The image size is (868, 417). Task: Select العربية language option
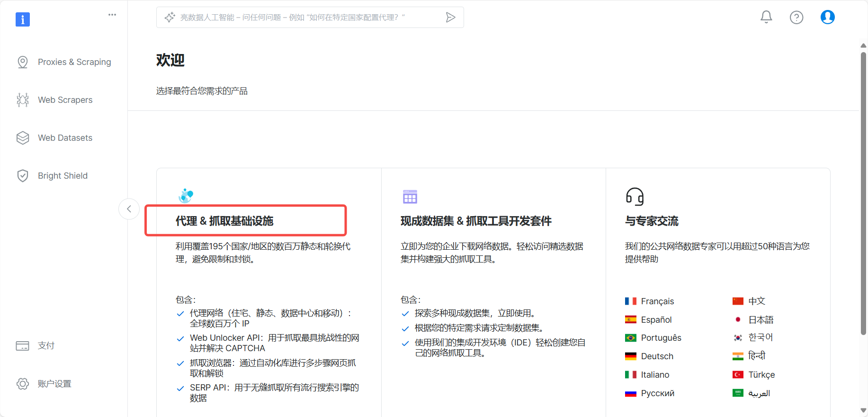[x=759, y=393]
